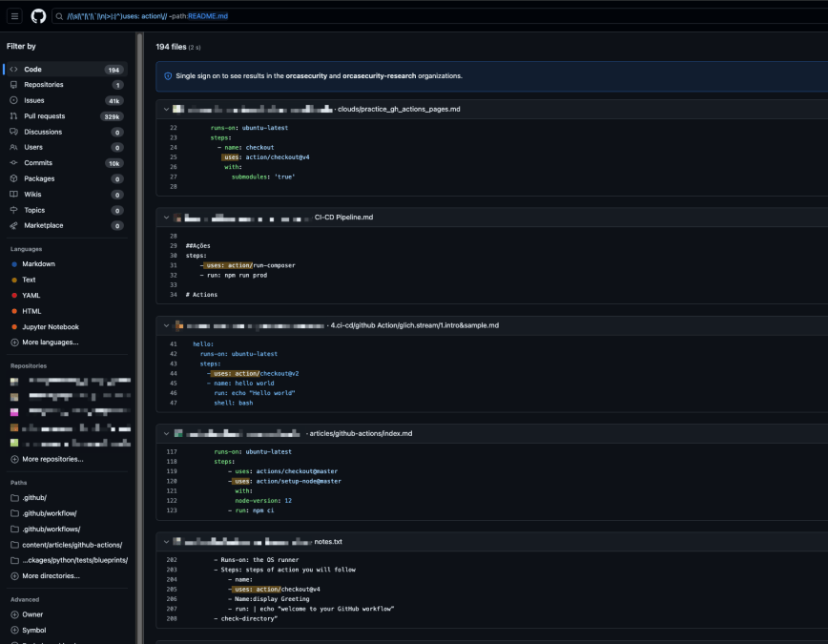Select the Commits filter

coord(66,163)
